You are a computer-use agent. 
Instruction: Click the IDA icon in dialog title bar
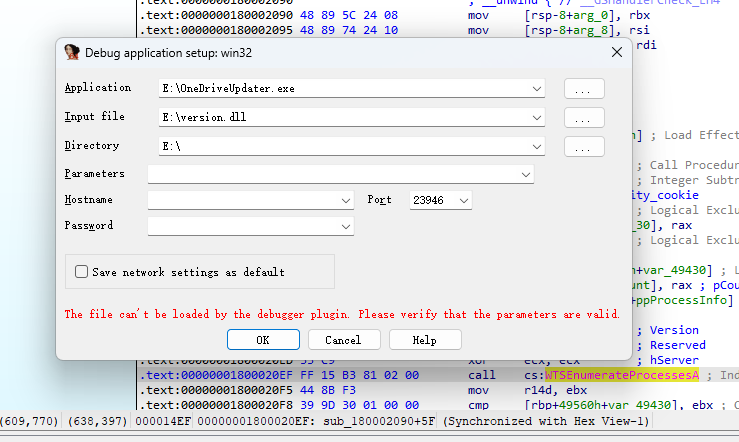71,53
